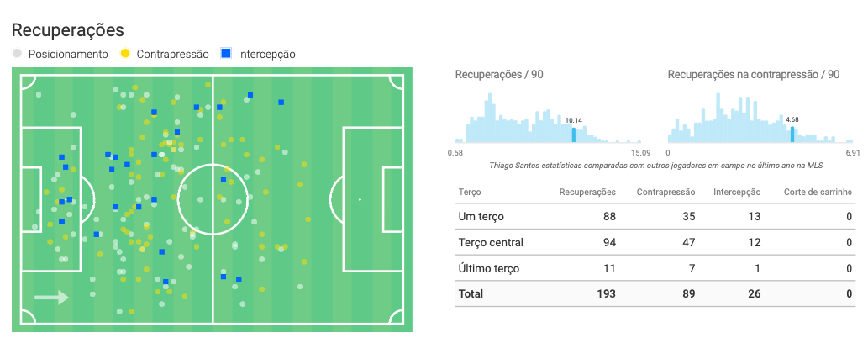Sort table by Recuperações column header
Viewport: 868px width, 343px height.
[x=587, y=193]
